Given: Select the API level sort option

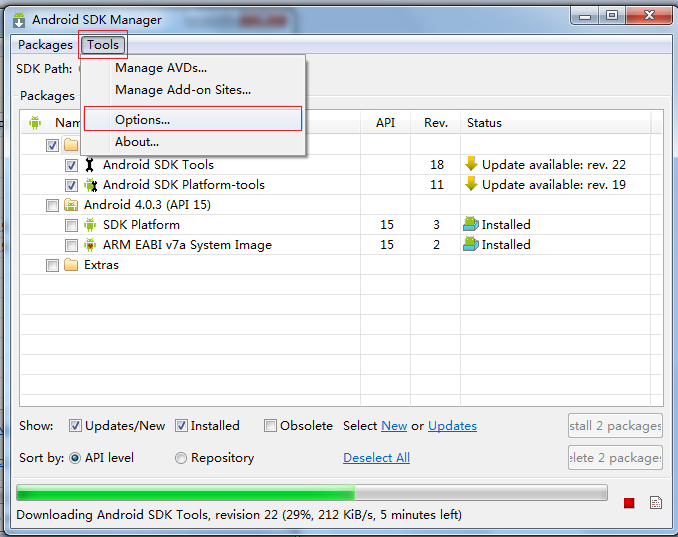Looking at the screenshot, I should pyautogui.click(x=75, y=458).
